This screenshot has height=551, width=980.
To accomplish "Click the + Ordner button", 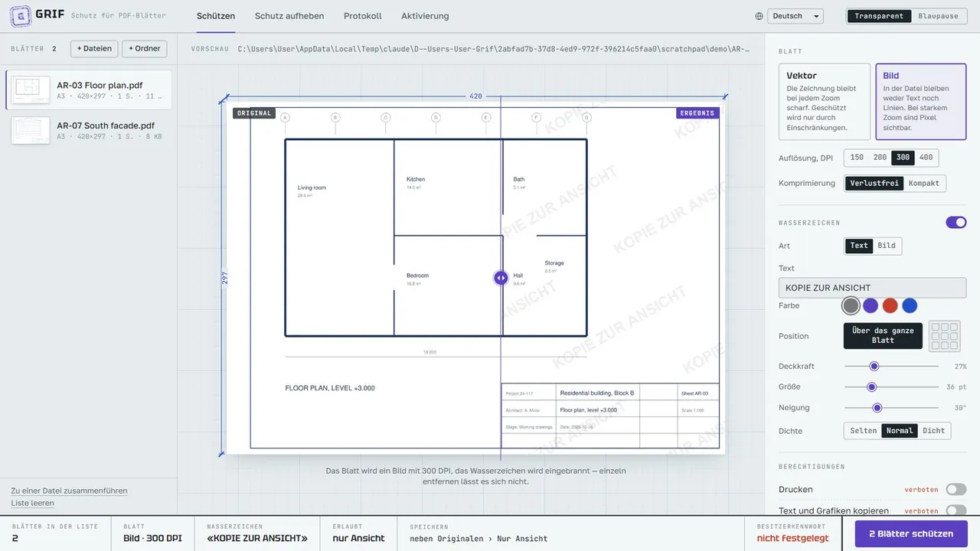I will (145, 48).
